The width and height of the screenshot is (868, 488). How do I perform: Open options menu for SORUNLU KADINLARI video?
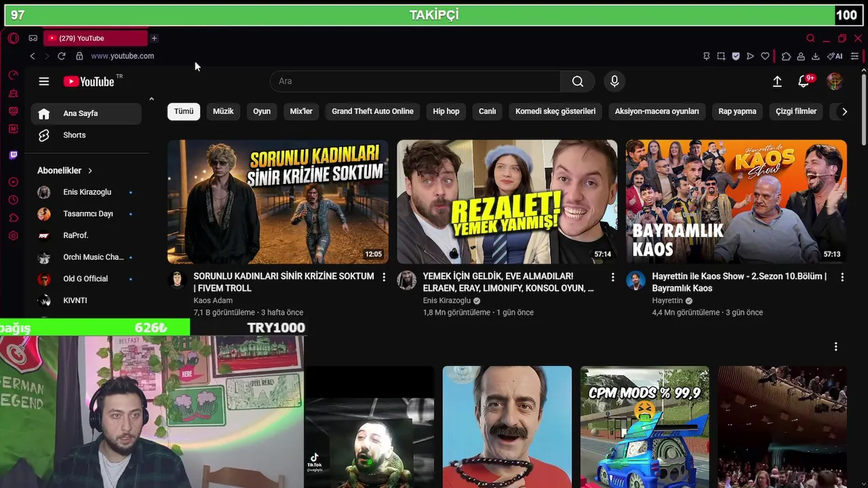tap(384, 277)
